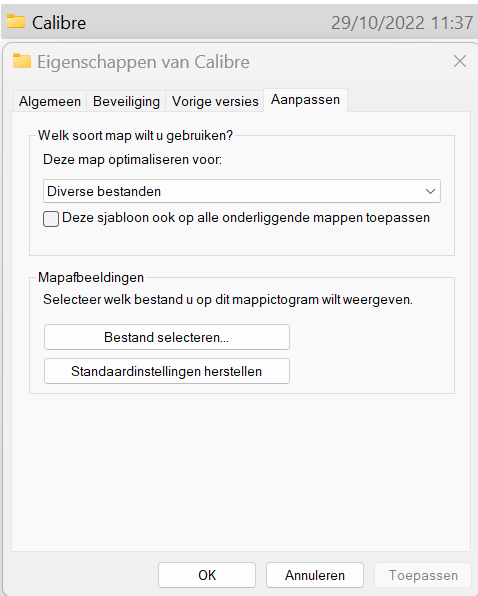Click the 'Eigenschappen van Calibre' title text
The image size is (478, 596).
coord(143,62)
